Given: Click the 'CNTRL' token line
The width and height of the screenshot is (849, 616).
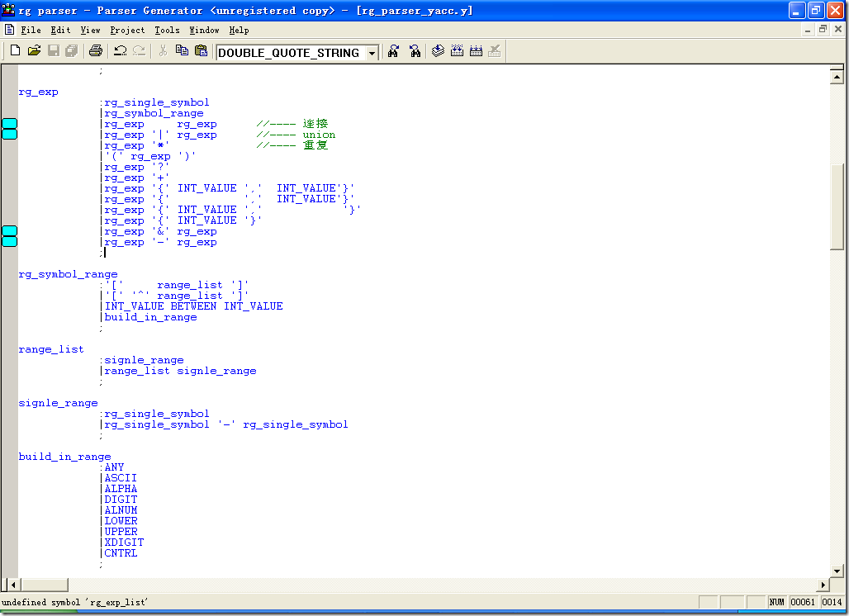Looking at the screenshot, I should [121, 553].
